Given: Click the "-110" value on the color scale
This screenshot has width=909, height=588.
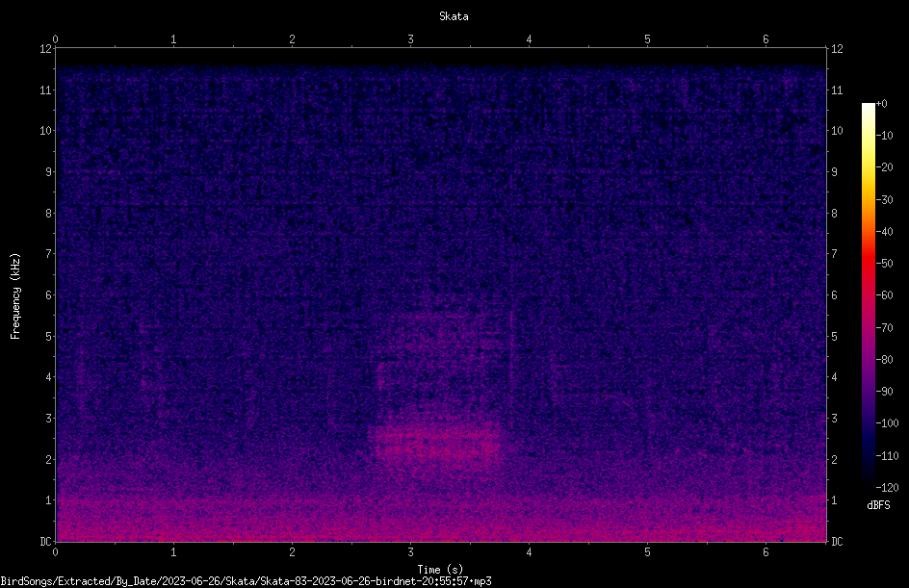Looking at the screenshot, I should (887, 456).
